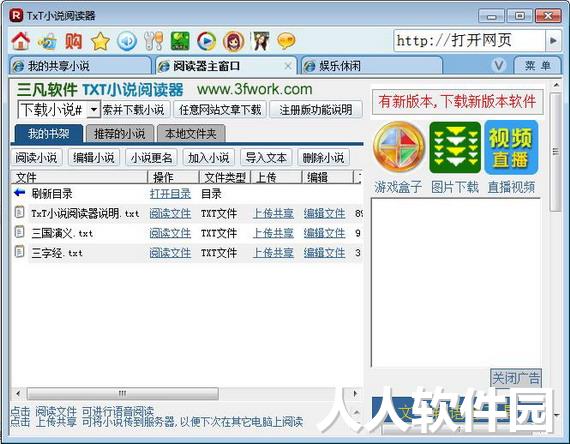Open the 推荐的小说 tab
The width and height of the screenshot is (570, 444).
(x=120, y=133)
